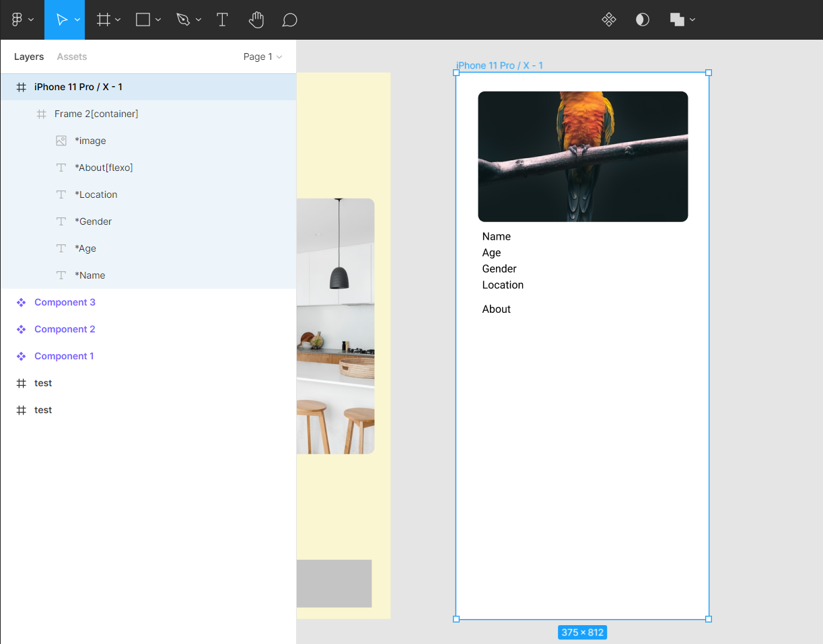Click the component icon of Component 2
This screenshot has height=644, width=823.
pyautogui.click(x=21, y=329)
